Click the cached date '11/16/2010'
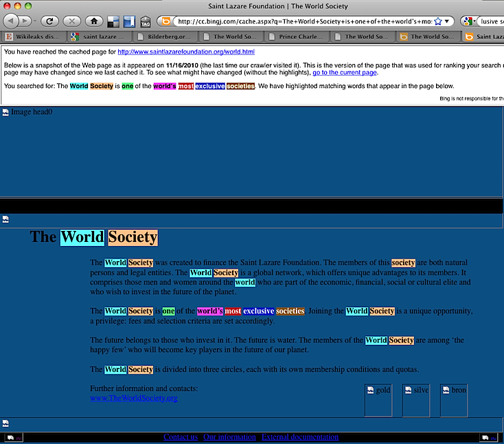This screenshot has width=504, height=444. pos(182,65)
